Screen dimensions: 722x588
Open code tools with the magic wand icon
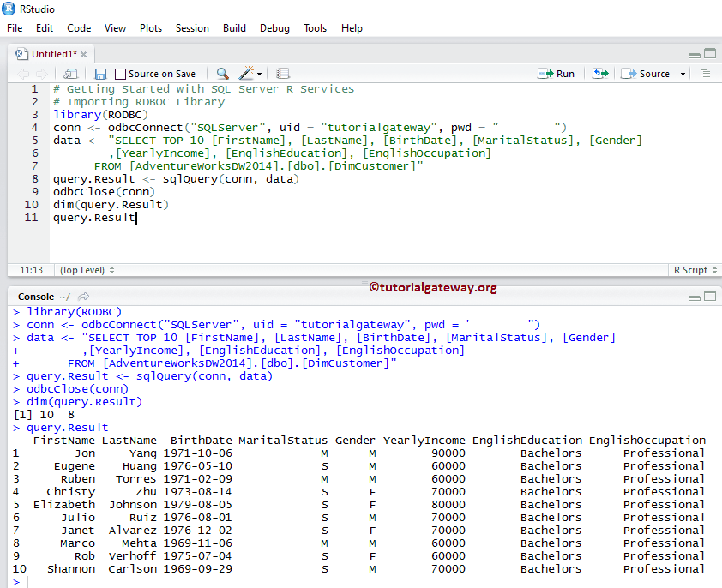(x=247, y=73)
